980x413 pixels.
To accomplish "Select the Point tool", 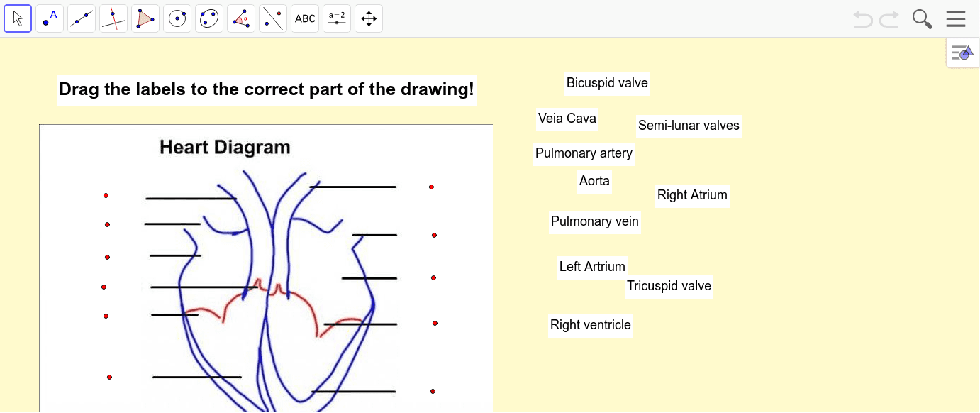I will 50,18.
